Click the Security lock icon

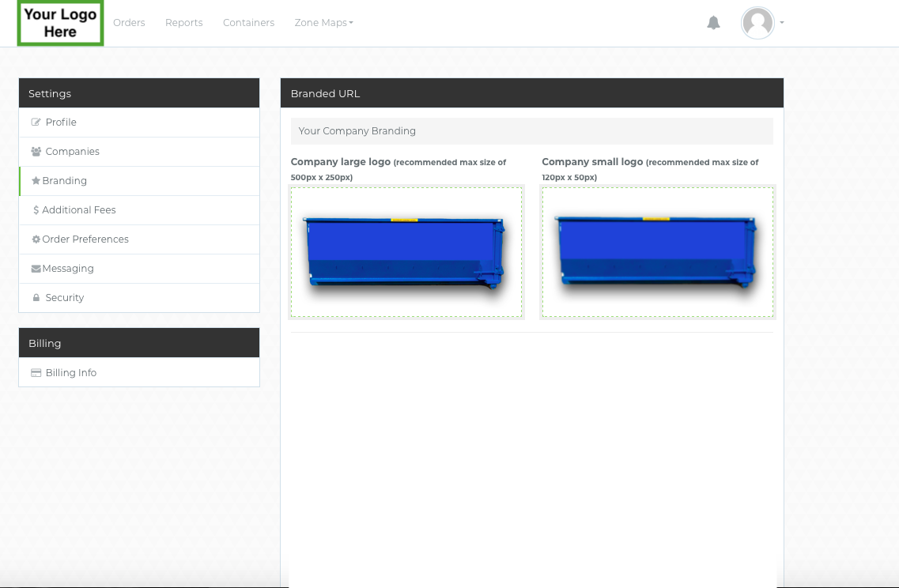pos(36,297)
